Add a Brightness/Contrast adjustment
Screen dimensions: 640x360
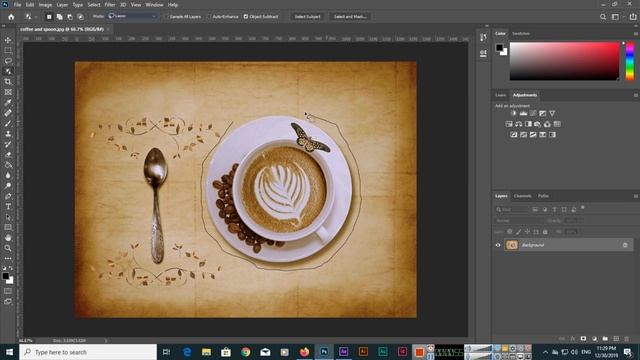[x=513, y=113]
